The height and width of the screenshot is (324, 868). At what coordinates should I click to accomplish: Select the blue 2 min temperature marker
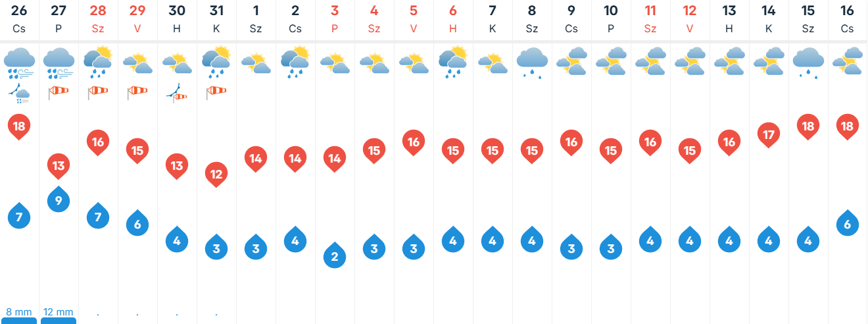pyautogui.click(x=335, y=255)
